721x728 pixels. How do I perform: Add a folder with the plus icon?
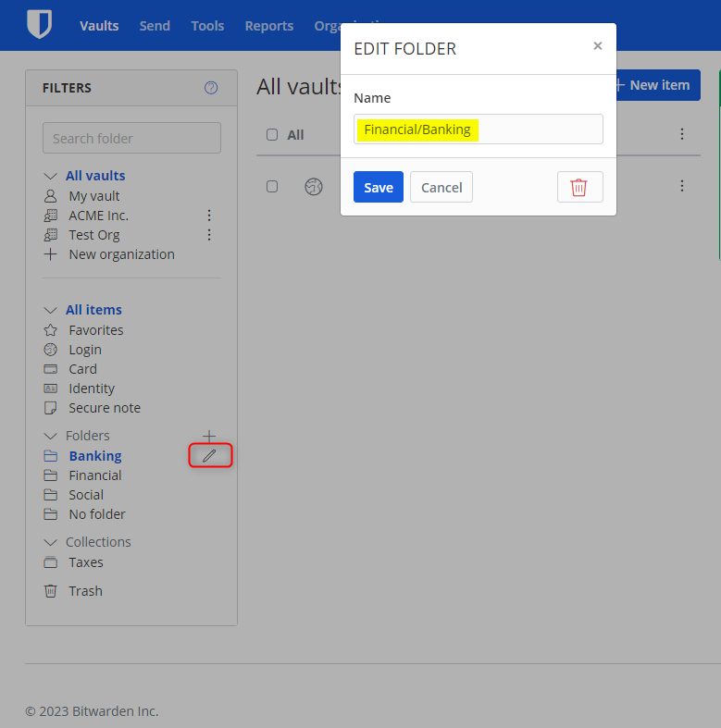(x=209, y=436)
